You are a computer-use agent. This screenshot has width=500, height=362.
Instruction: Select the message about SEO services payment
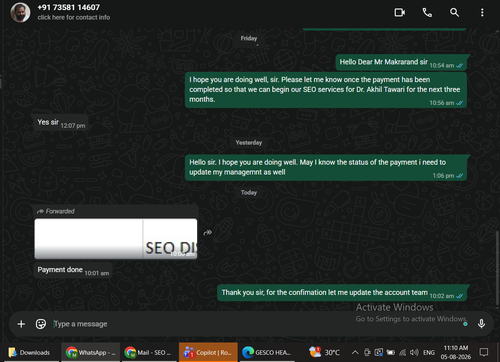click(326, 90)
